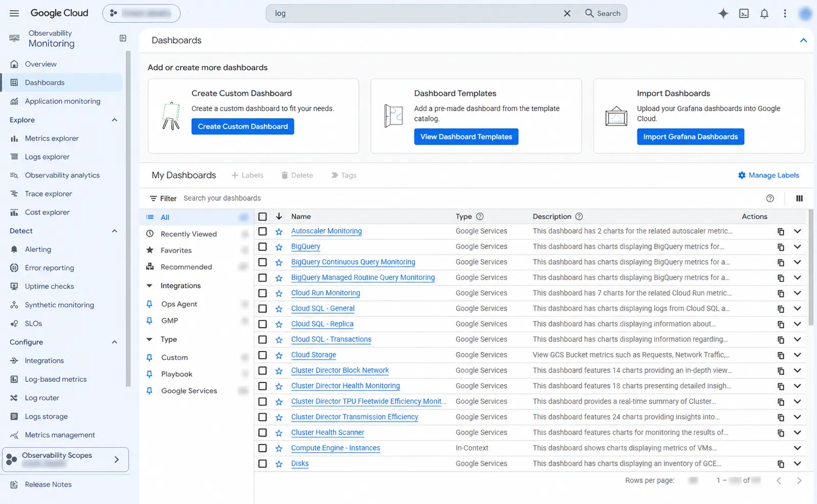Open the Cloud SQL - Replica dashboard link

click(x=322, y=324)
